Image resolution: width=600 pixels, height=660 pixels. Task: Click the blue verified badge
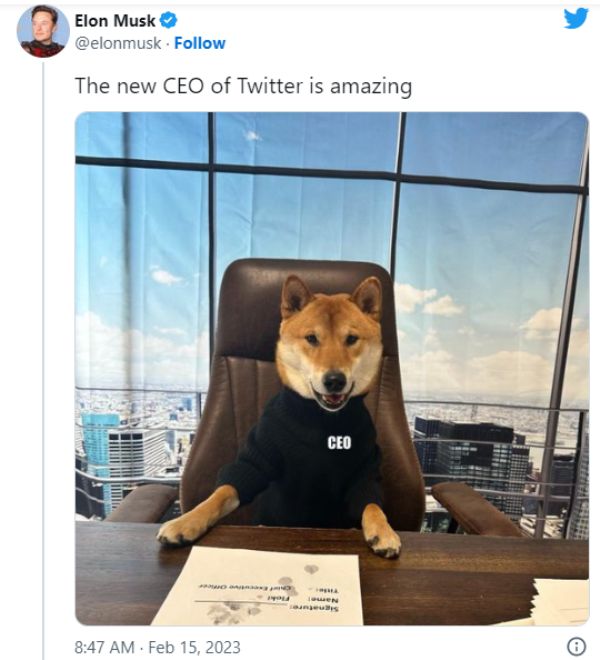(x=169, y=20)
